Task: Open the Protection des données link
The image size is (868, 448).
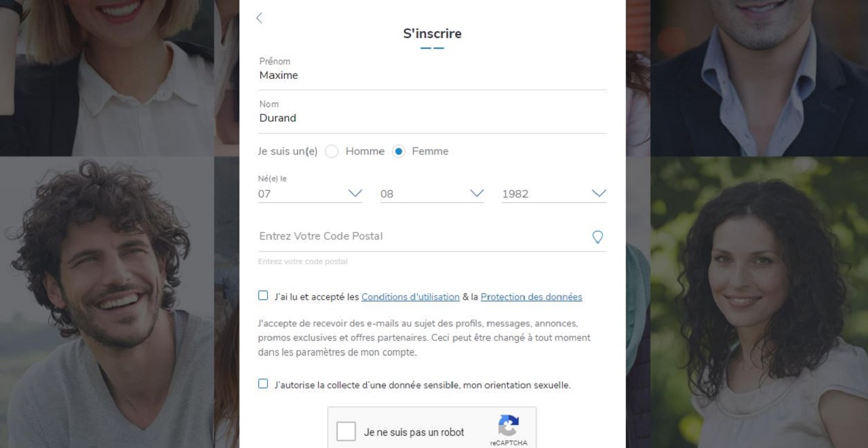Action: pos(532,297)
